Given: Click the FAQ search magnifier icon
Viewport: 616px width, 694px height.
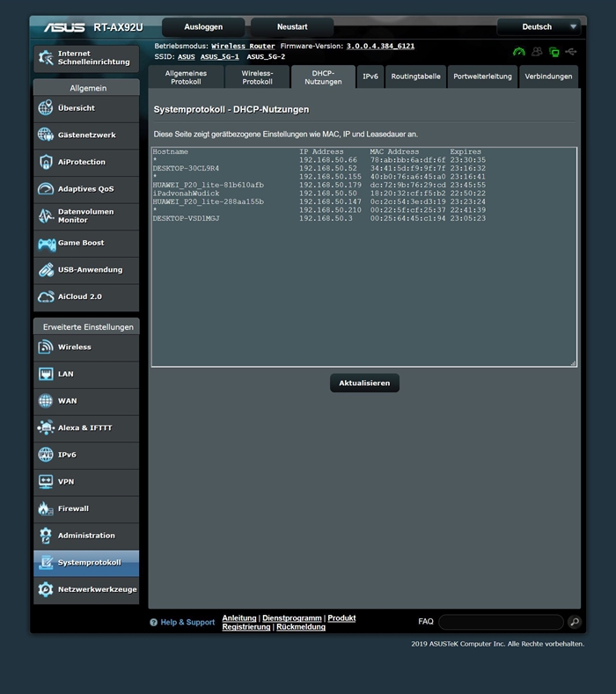Looking at the screenshot, I should click(575, 622).
